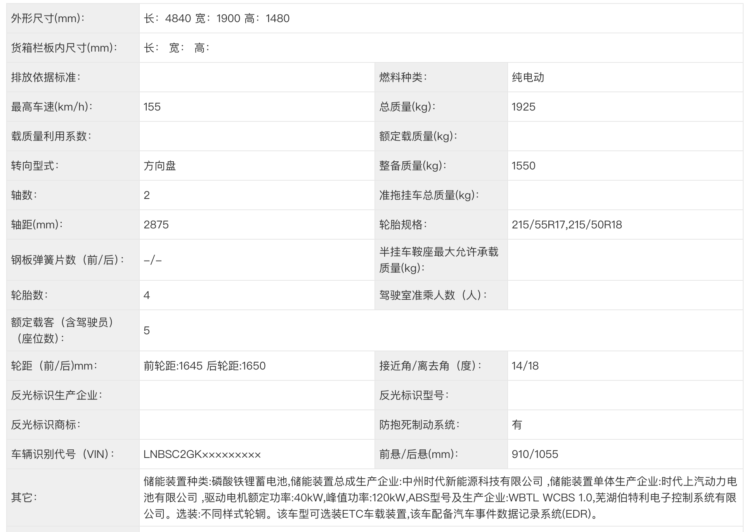
Task: Click the 整备质量 value 1550
Action: (524, 166)
